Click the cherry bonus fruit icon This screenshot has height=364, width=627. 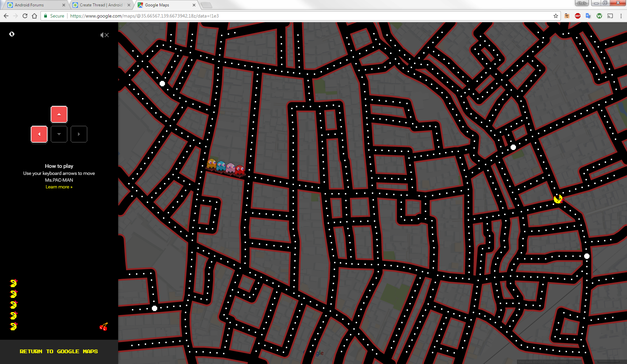pyautogui.click(x=104, y=327)
